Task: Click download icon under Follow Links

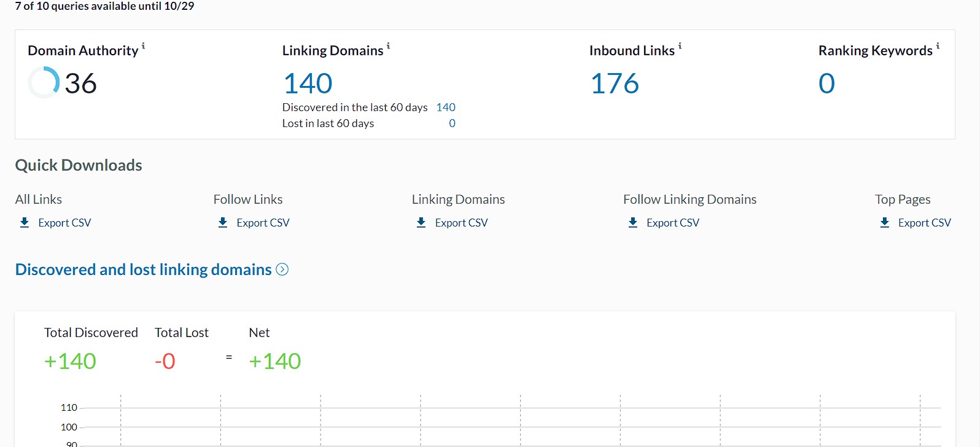Action: (x=223, y=222)
